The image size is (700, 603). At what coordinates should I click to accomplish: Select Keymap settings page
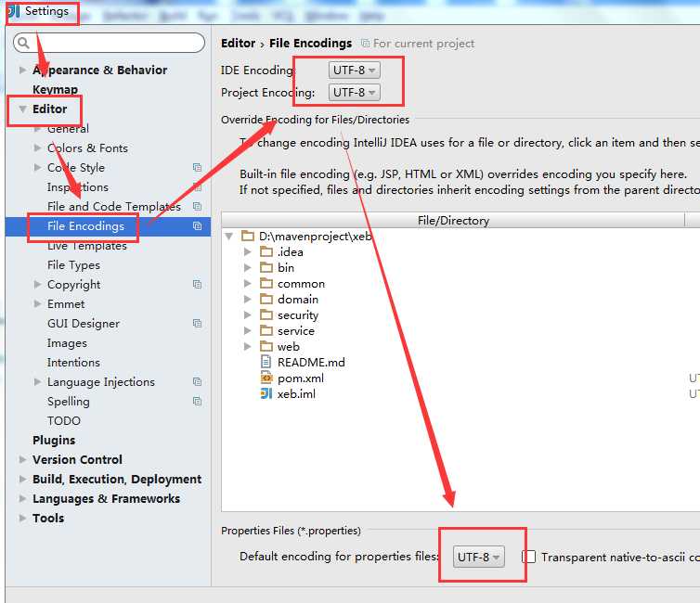pyautogui.click(x=55, y=89)
